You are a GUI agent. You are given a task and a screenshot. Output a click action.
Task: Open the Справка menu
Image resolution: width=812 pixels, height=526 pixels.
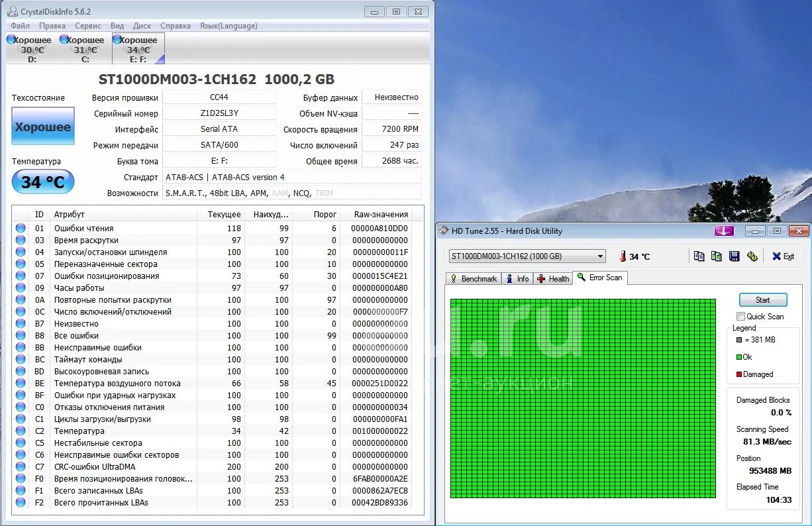click(176, 26)
